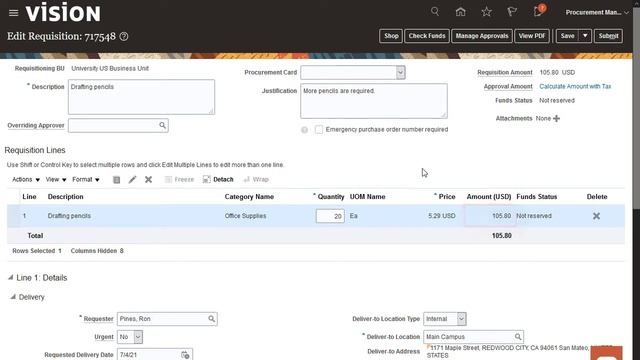
Task: Open the Format menu
Action: tap(86, 180)
